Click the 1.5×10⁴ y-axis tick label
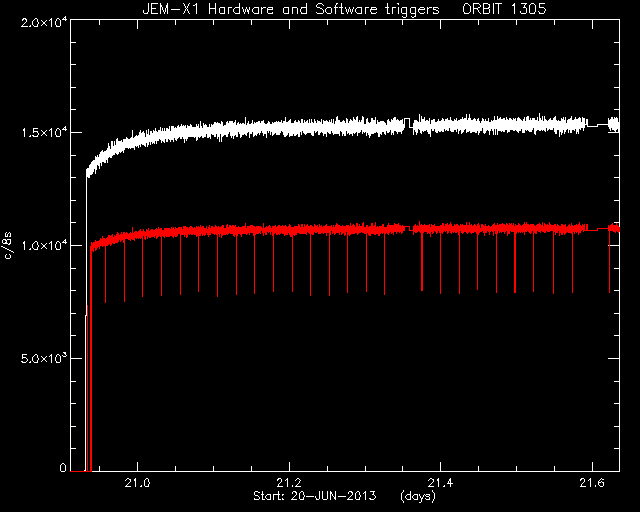 [x=44, y=133]
